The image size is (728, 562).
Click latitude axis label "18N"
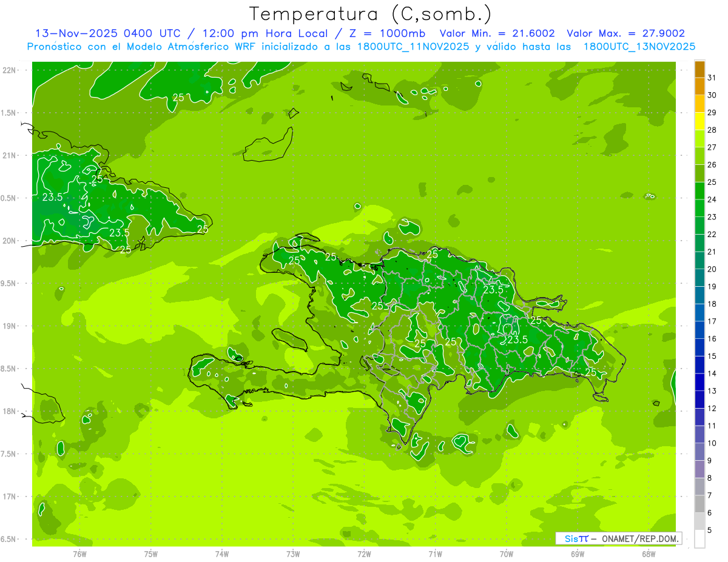[8, 411]
